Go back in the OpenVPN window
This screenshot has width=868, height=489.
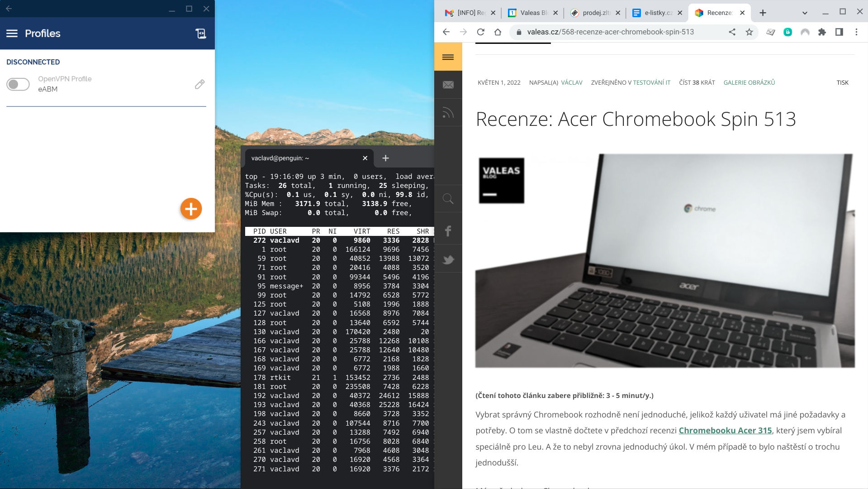tap(9, 9)
